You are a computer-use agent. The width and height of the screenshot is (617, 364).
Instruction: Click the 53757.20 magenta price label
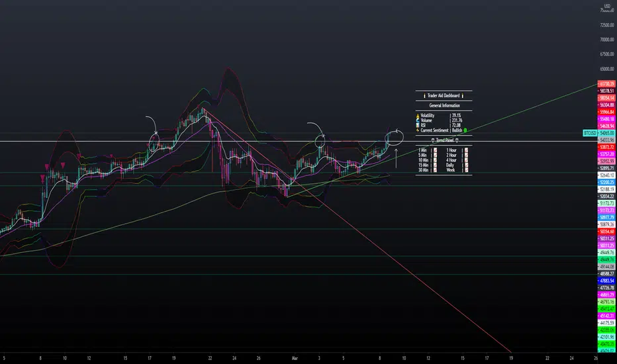point(606,154)
